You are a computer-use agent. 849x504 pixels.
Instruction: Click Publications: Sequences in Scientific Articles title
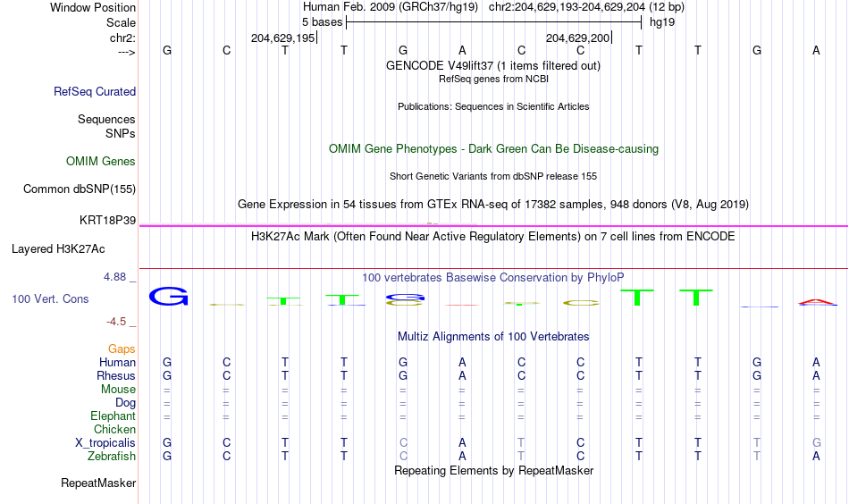pyautogui.click(x=493, y=106)
